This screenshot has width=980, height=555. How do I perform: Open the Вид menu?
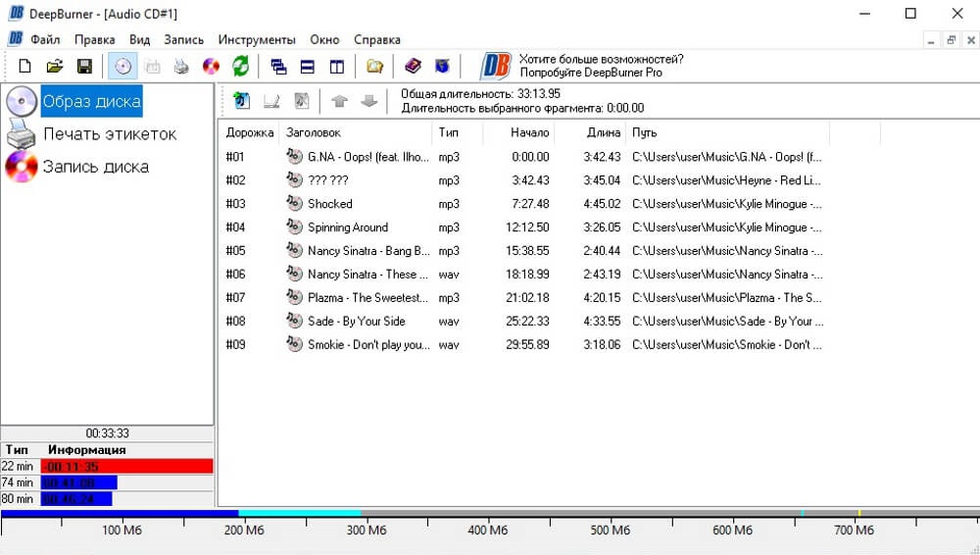139,39
